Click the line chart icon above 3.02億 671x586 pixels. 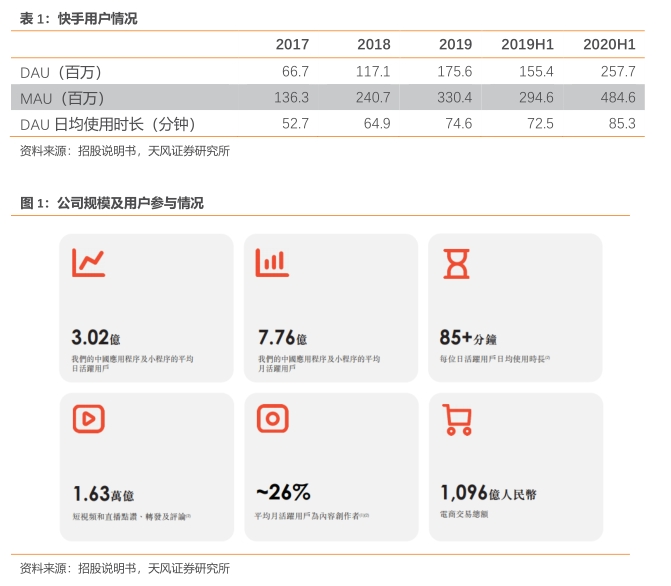tap(89, 262)
